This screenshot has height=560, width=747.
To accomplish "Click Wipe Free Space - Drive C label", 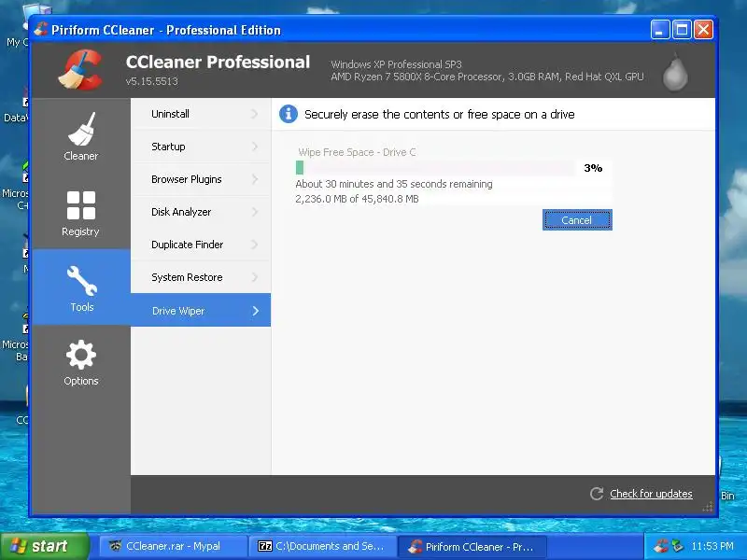I will pyautogui.click(x=357, y=152).
